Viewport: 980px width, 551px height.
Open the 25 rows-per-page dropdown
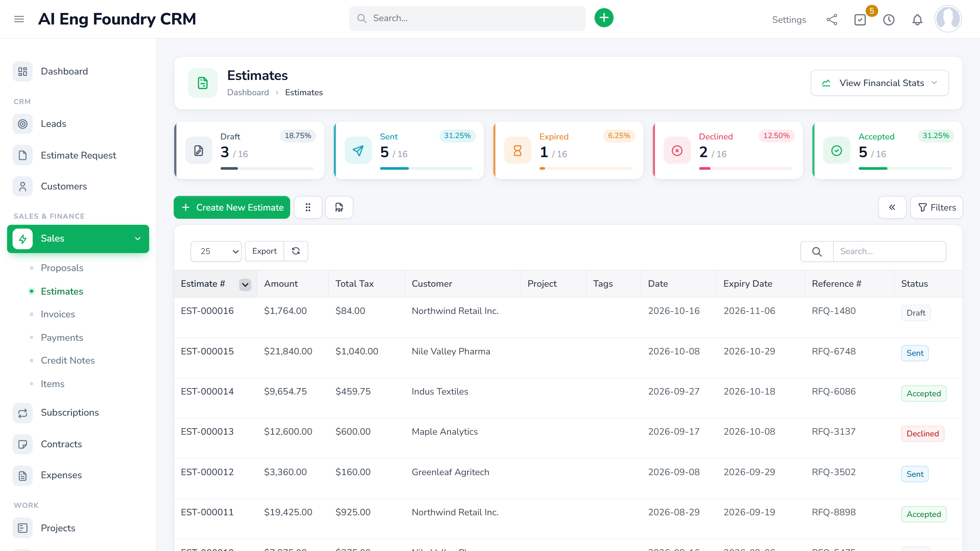pos(216,251)
